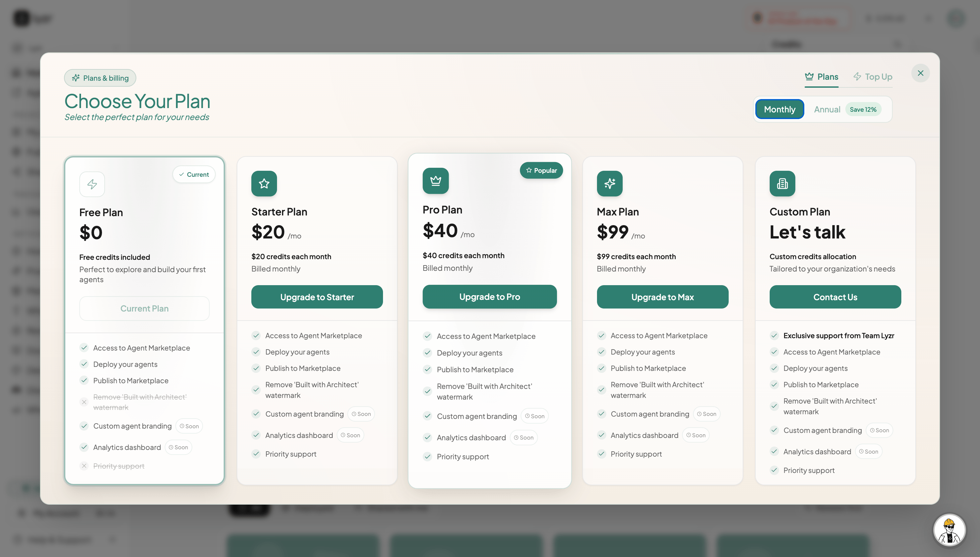The height and width of the screenshot is (557, 980).
Task: Click the Starter Plan star icon
Action: tap(264, 184)
